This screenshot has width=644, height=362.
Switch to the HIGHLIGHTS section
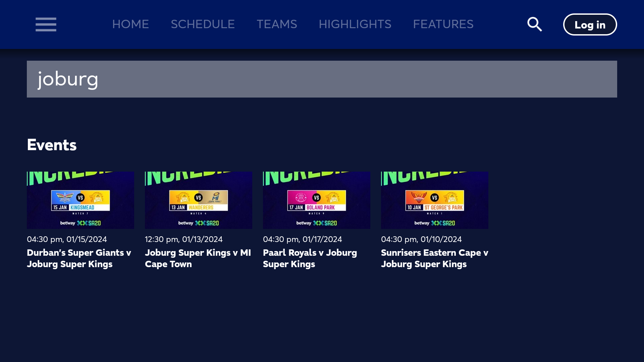point(355,24)
